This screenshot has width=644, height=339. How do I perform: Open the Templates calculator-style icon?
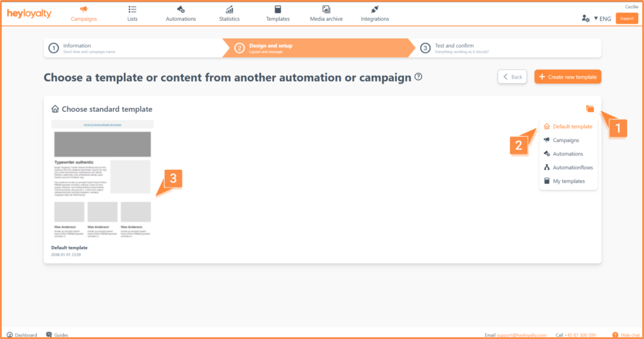click(278, 9)
